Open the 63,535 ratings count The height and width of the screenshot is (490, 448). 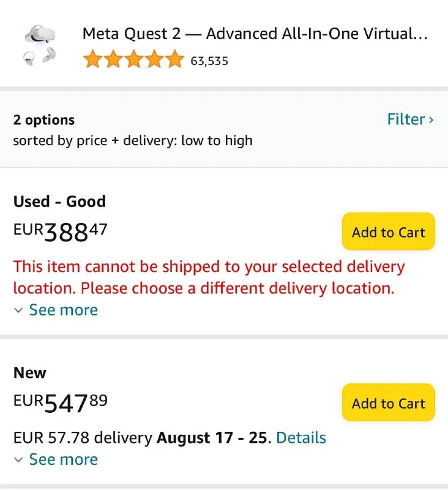point(209,61)
